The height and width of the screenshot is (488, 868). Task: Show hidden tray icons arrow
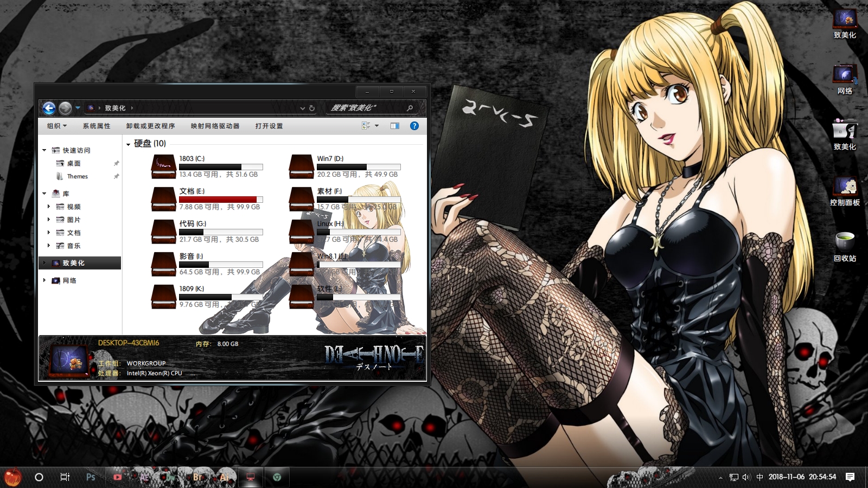point(720,477)
